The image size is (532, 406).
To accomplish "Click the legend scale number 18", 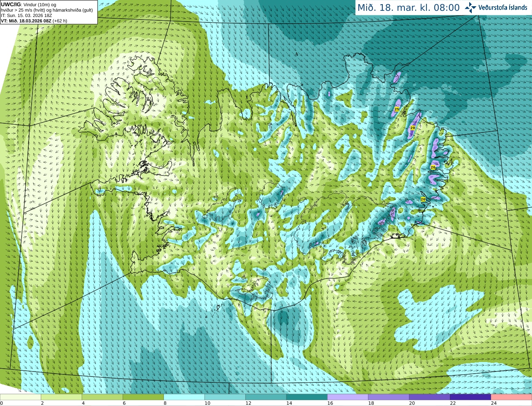I will tap(371, 403).
